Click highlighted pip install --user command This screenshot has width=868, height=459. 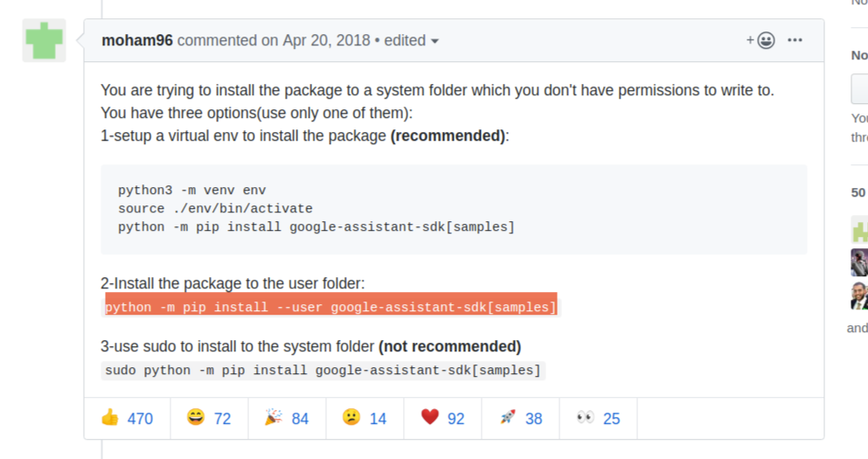(x=330, y=307)
